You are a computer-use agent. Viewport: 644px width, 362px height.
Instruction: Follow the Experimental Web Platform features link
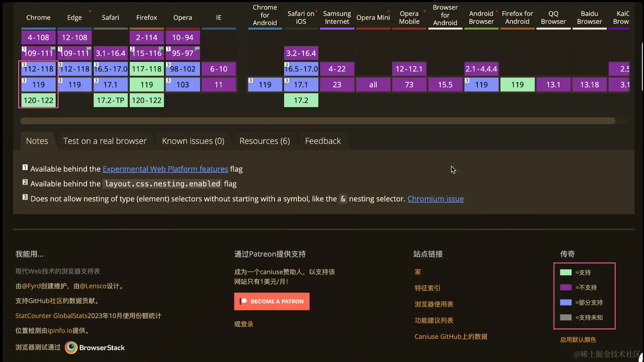tap(165, 169)
